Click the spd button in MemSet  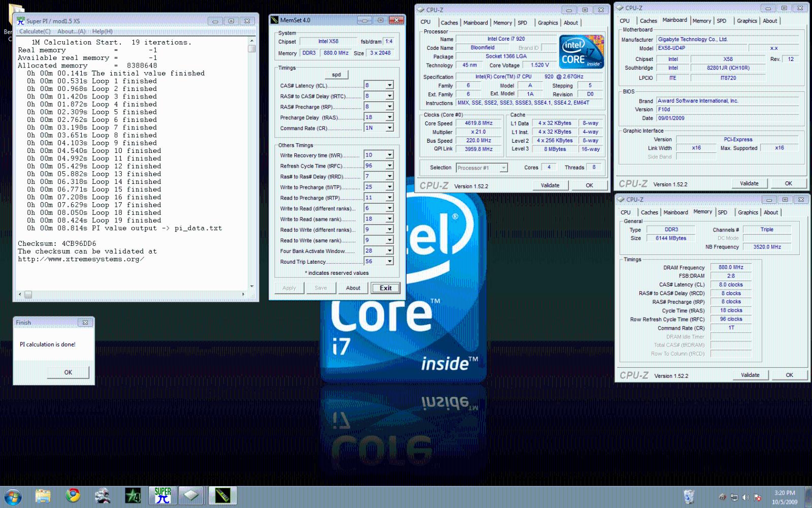336,75
